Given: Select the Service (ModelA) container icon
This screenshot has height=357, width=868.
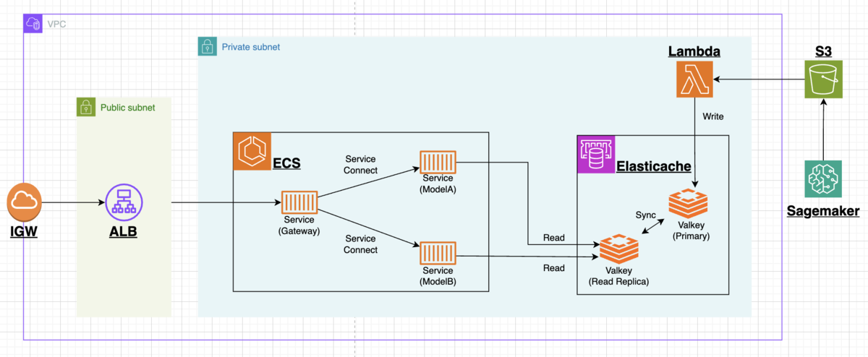Looking at the screenshot, I should 438,162.
